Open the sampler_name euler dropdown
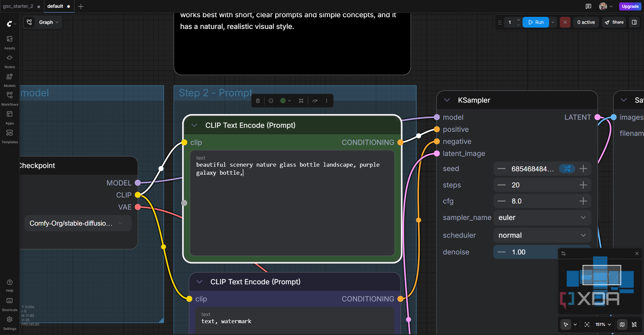The width and height of the screenshot is (644, 335). [542, 218]
